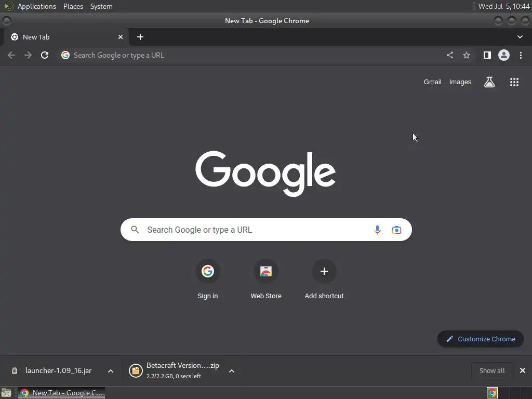Reload the page with the refresh icon

point(45,55)
